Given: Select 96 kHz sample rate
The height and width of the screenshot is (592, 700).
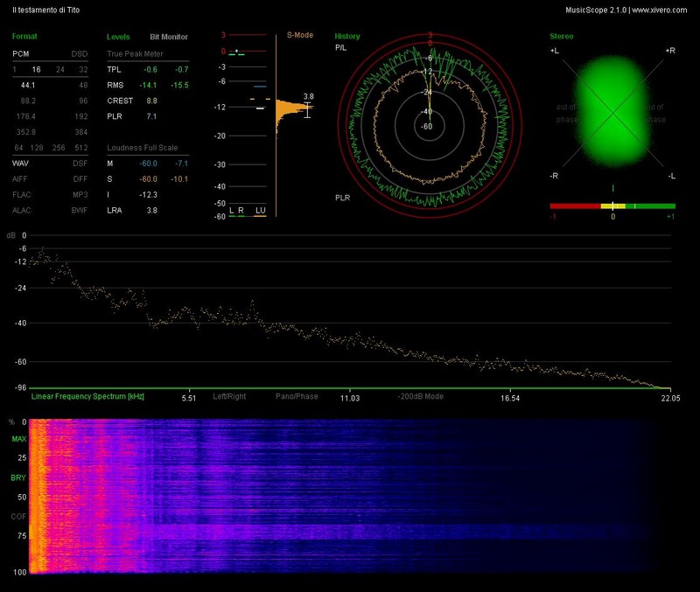Looking at the screenshot, I should tap(83, 101).
